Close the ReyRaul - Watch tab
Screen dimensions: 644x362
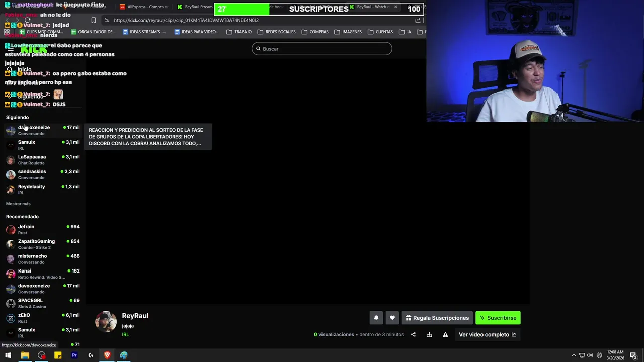coord(395,7)
